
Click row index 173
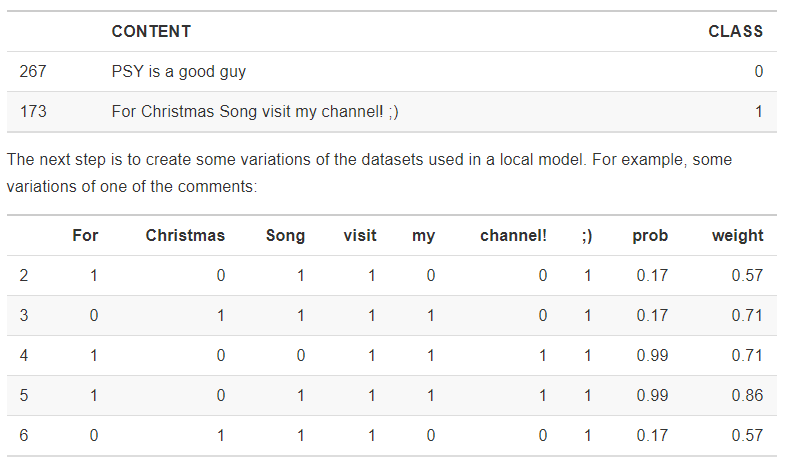point(33,111)
